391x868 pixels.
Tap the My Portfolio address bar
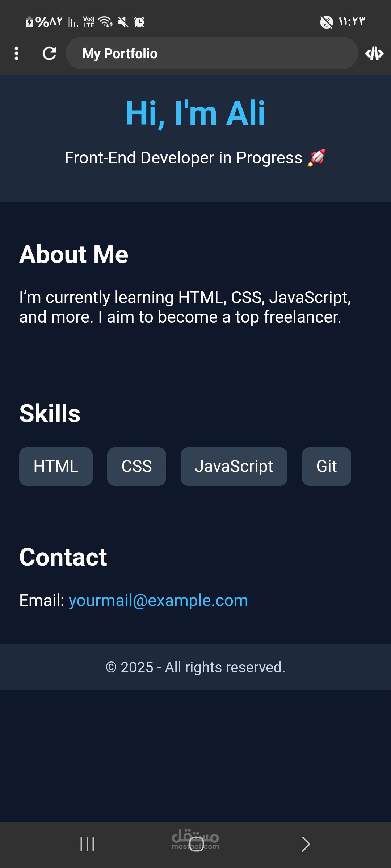(212, 53)
